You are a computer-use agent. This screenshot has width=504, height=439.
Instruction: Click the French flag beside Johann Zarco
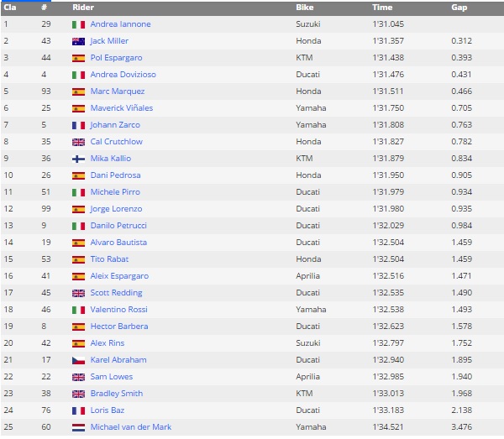point(78,125)
